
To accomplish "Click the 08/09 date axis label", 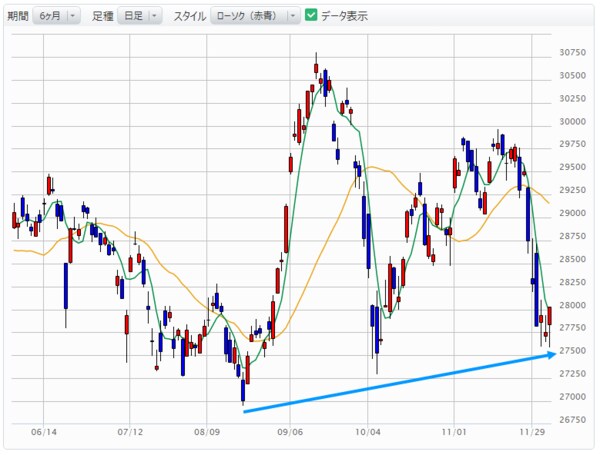I will pyautogui.click(x=207, y=433).
